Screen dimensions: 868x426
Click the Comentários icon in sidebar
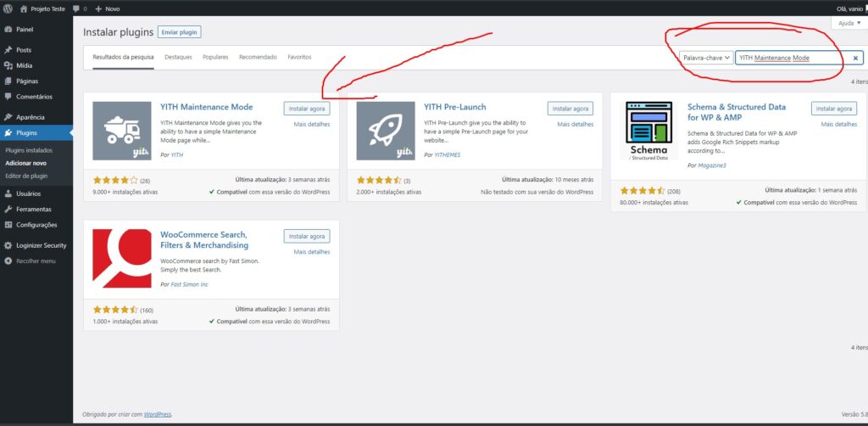8,97
